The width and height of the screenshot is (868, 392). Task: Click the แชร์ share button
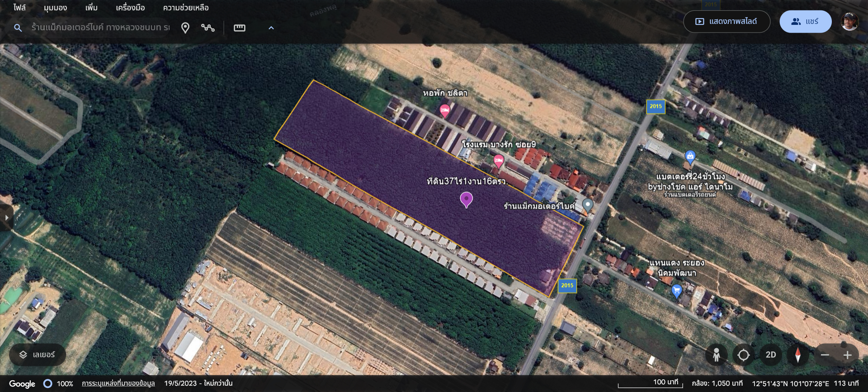[805, 21]
